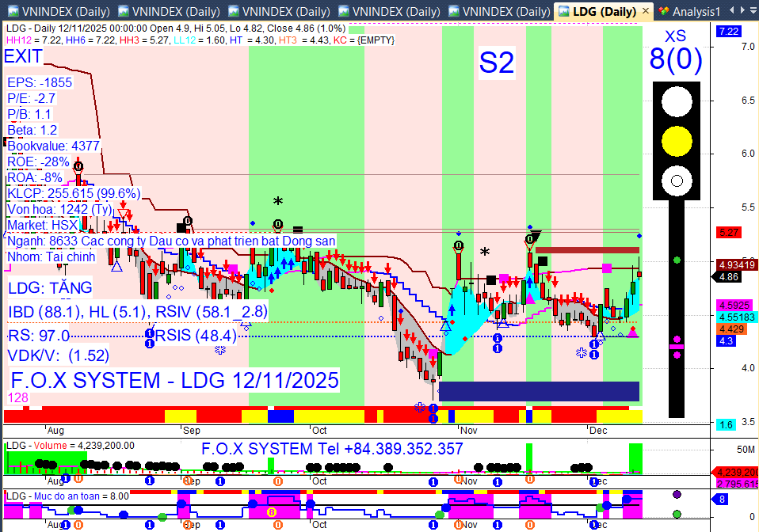
Task: Click the yellow traffic light circle
Action: [677, 141]
